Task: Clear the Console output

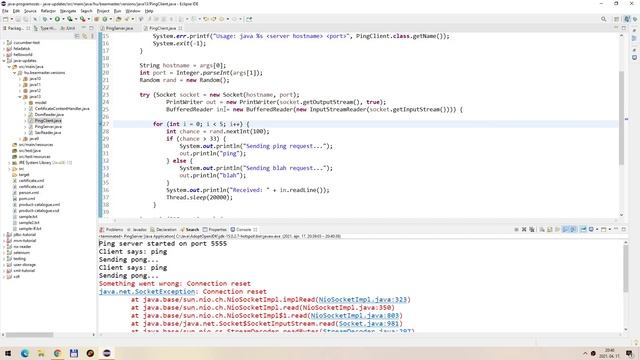Action: (542, 229)
